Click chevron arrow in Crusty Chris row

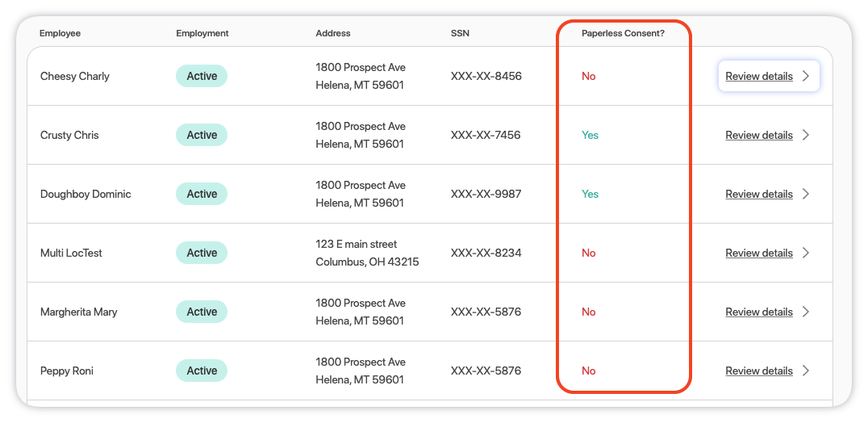[x=805, y=136]
